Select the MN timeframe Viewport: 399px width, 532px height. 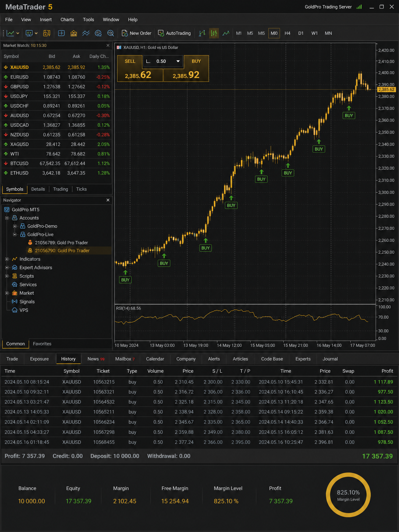pos(328,33)
